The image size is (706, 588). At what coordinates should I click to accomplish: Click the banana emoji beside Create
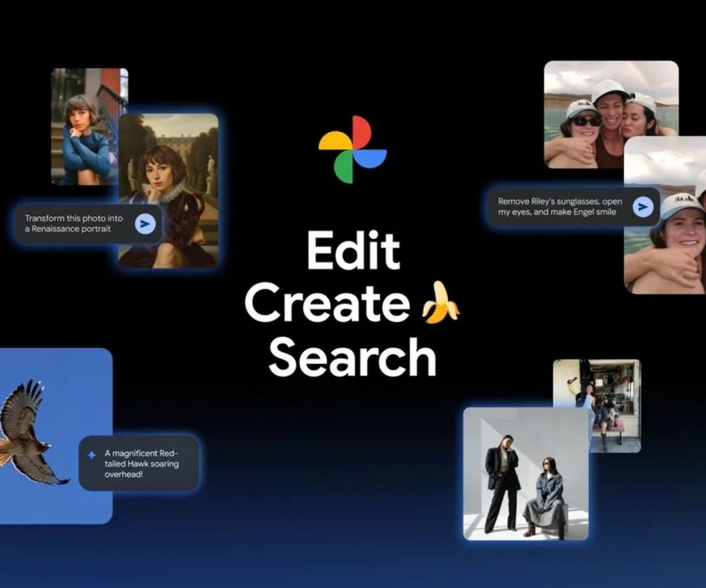(440, 304)
